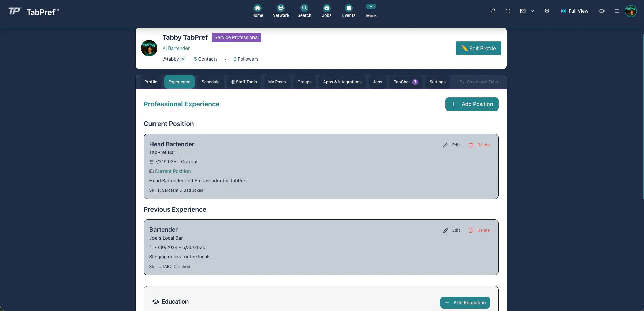
Task: Open the hamburger menu
Action: point(617,11)
